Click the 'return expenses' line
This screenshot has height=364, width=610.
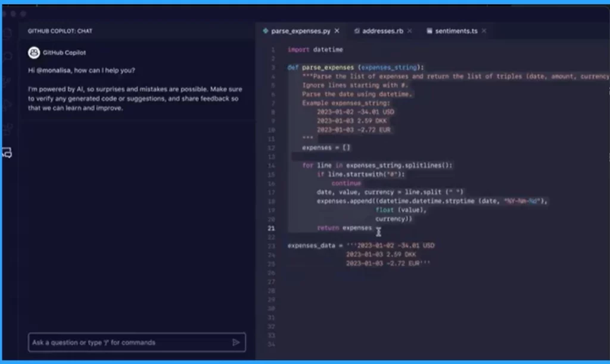344,228
